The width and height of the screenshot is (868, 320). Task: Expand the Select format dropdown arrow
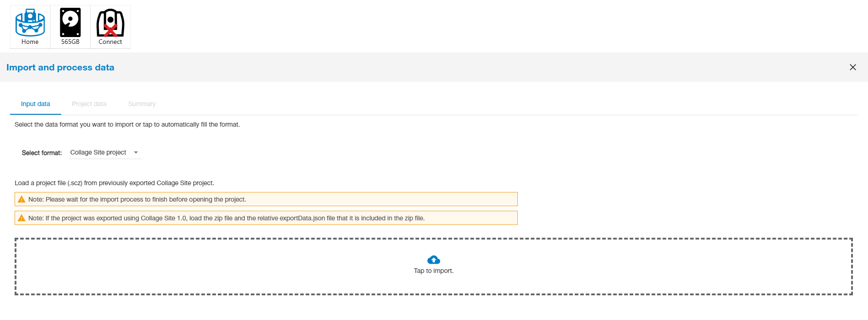click(136, 153)
